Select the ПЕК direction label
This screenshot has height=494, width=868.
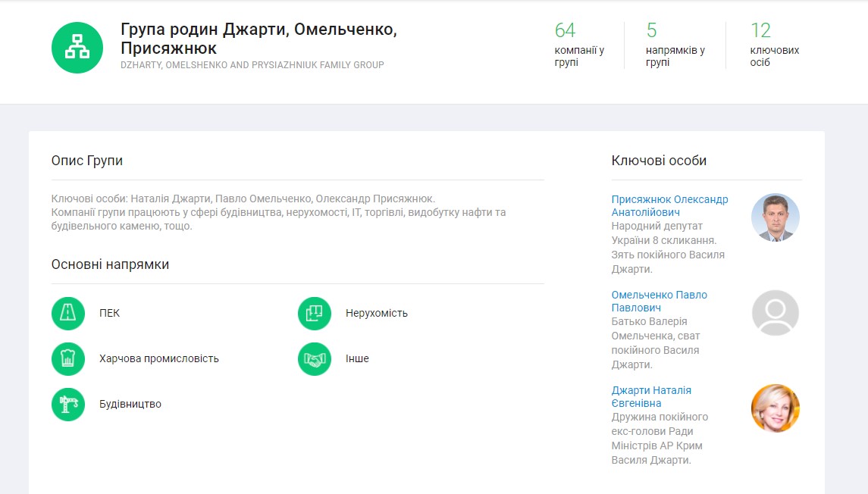109,314
